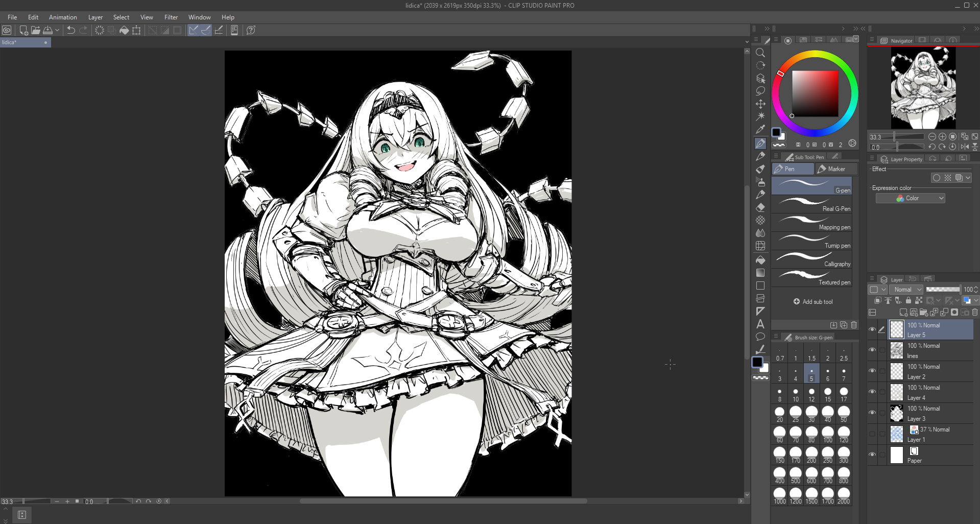Toggle visibility of Layer 4
Screen dimensions: 980x524
872,392
